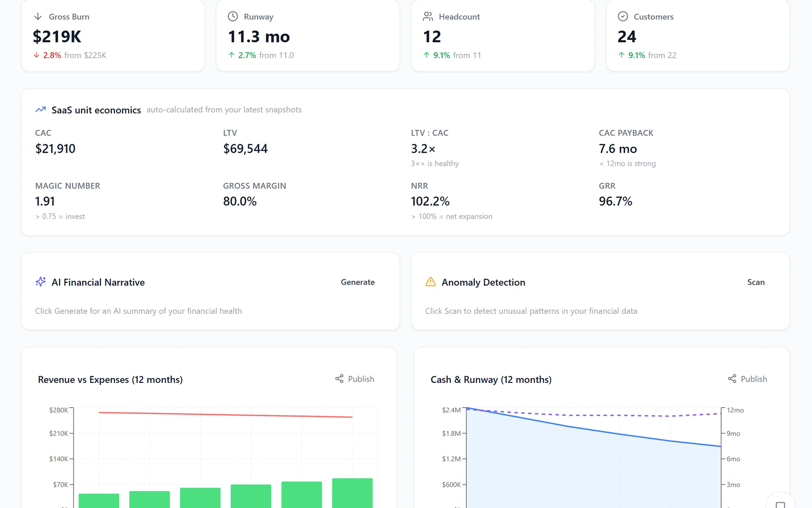Screen dimensions: 812x508
Task: Click the Runway clock icon
Action: (x=233, y=16)
